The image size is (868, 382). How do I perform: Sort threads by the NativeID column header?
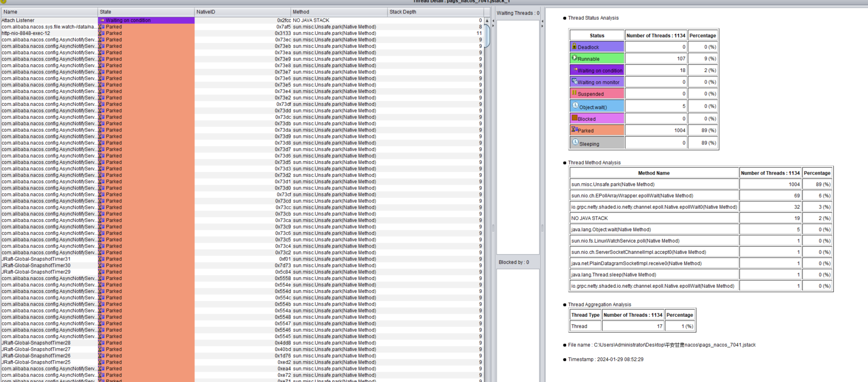click(243, 12)
